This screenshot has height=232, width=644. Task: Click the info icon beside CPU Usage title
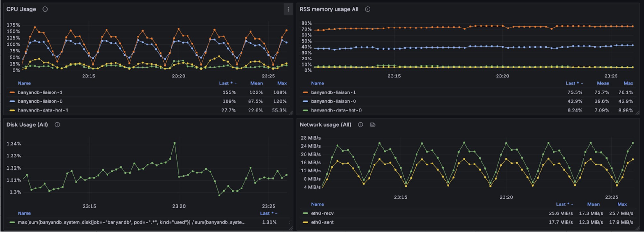[45, 9]
